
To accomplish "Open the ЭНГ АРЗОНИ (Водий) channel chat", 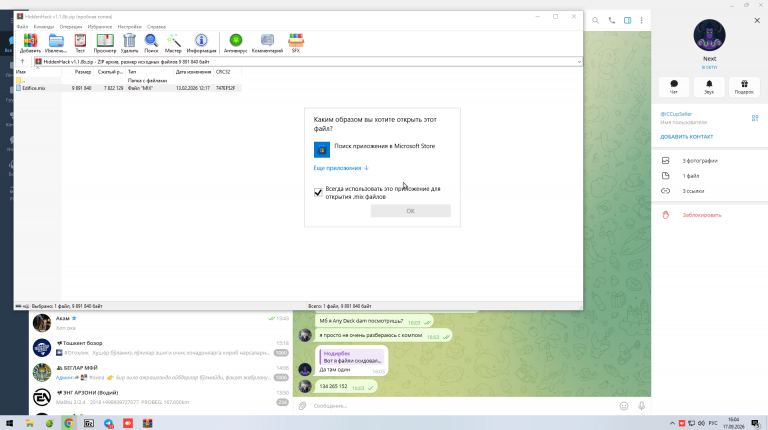I will (x=161, y=397).
